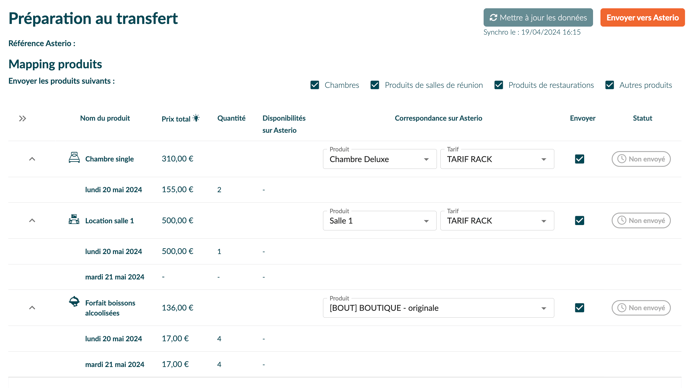The image size is (688, 388).
Task: Click Disponibilités sur Asterio column header
Action: 284,124
